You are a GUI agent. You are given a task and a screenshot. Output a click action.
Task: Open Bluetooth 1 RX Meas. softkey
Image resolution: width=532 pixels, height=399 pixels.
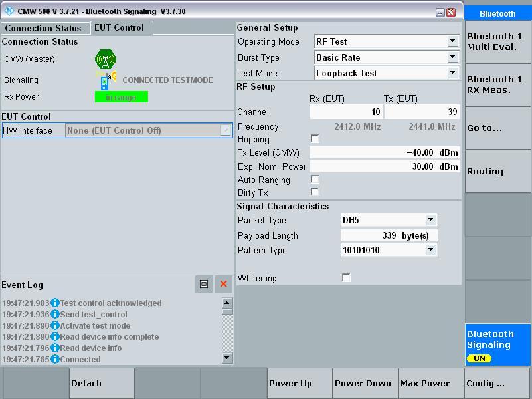pos(497,84)
